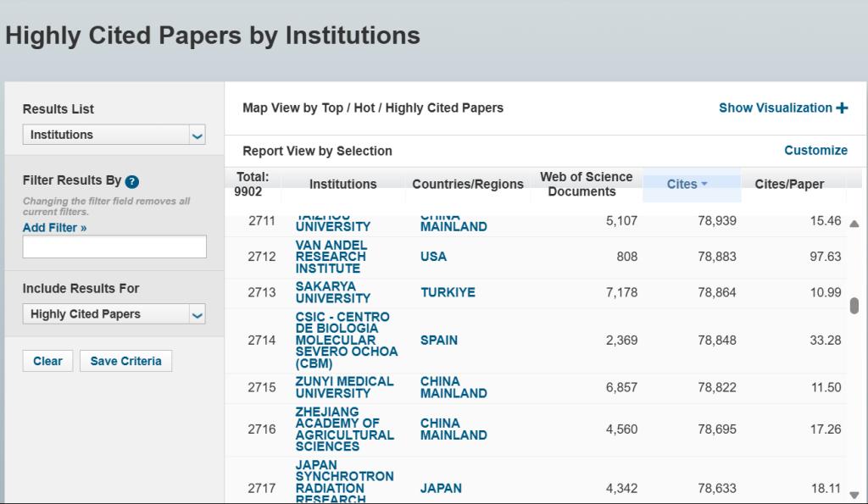Open Japan Synchrotron Radiation Research link
This screenshot has width=868, height=504.
pyautogui.click(x=344, y=481)
